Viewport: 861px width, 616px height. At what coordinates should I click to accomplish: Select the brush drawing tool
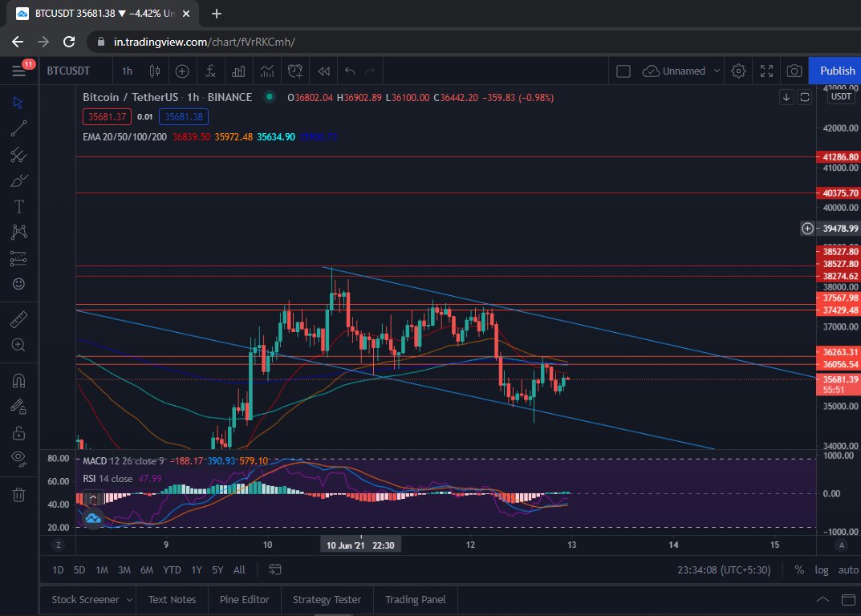[18, 180]
